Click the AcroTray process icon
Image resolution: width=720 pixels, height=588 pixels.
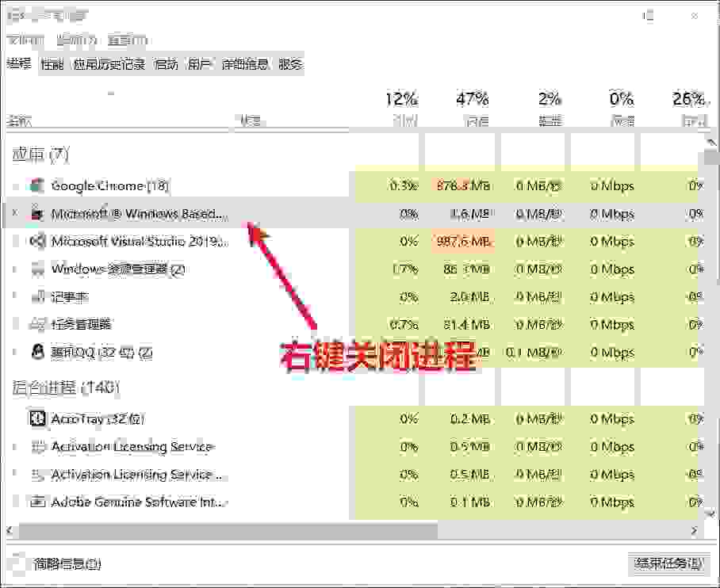[x=36, y=418]
